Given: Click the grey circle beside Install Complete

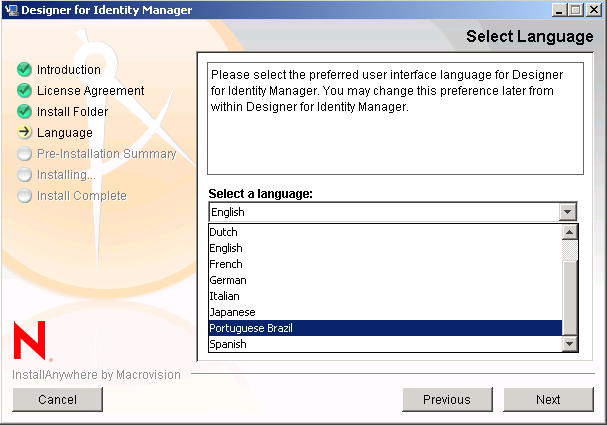Looking at the screenshot, I should coord(24,195).
